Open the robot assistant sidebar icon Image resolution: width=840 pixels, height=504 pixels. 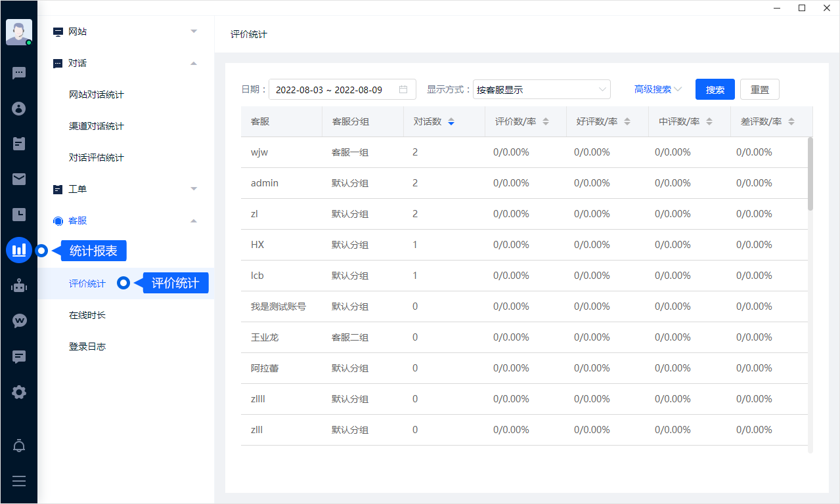19,285
